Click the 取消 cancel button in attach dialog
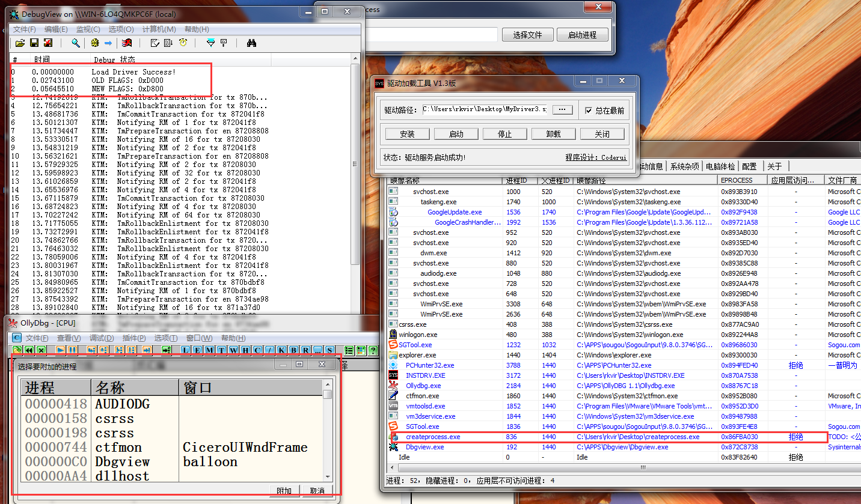Image resolution: width=861 pixels, height=504 pixels. pos(317,491)
